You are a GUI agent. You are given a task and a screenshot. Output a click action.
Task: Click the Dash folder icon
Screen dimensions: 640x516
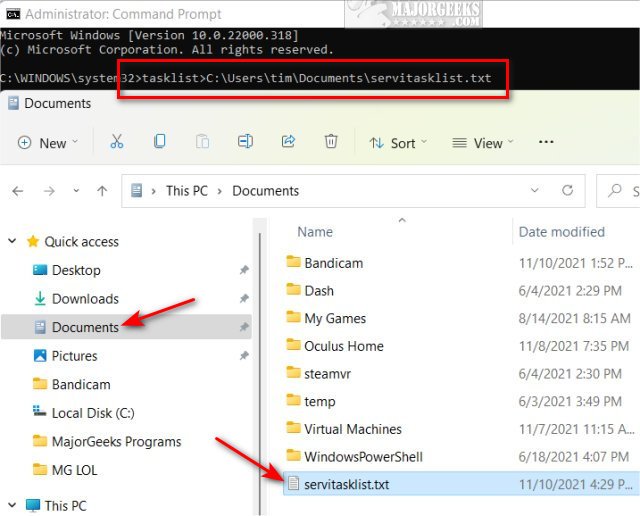coord(293,289)
